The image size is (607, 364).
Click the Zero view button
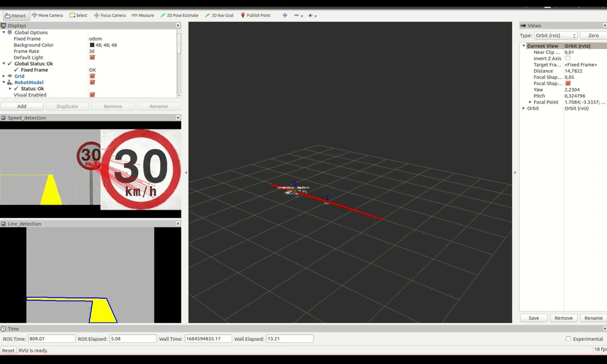pyautogui.click(x=593, y=35)
